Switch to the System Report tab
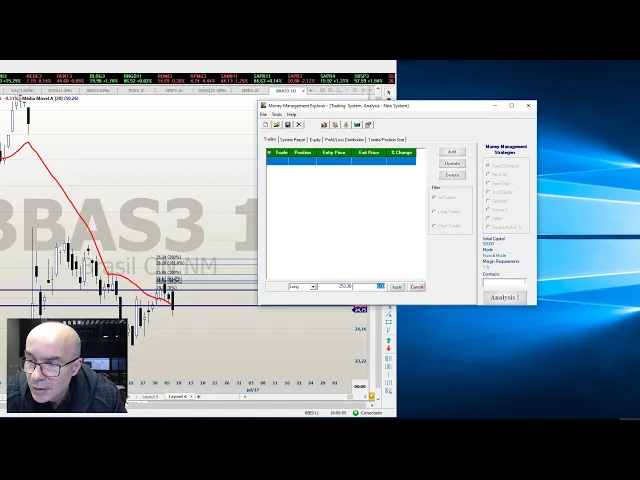640x480 pixels. coord(293,140)
